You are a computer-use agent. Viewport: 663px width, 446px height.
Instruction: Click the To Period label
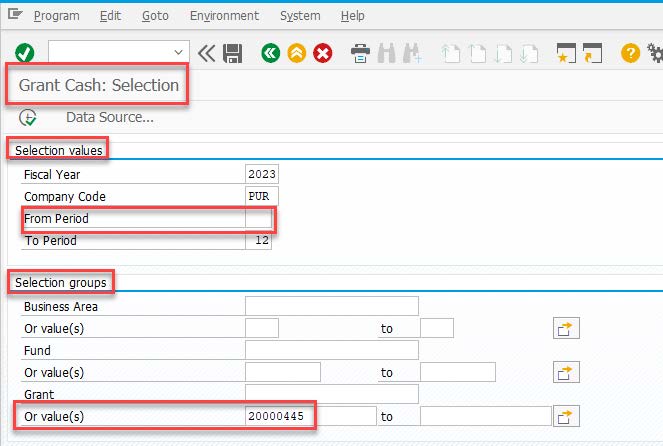click(x=51, y=241)
